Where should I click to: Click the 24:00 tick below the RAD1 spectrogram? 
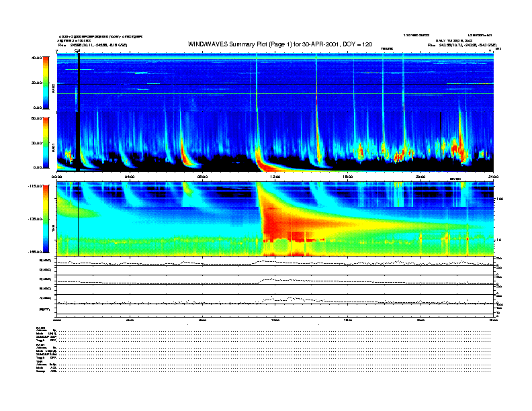(x=493, y=177)
